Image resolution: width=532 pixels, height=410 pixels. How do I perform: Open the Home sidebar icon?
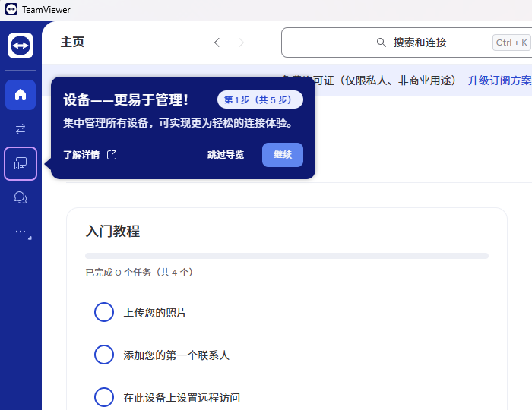[21, 95]
